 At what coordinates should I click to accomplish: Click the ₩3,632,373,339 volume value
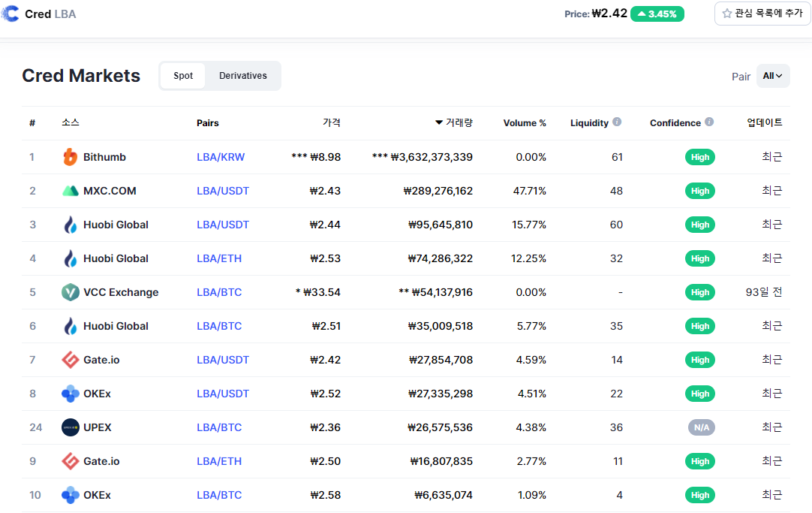pos(432,157)
